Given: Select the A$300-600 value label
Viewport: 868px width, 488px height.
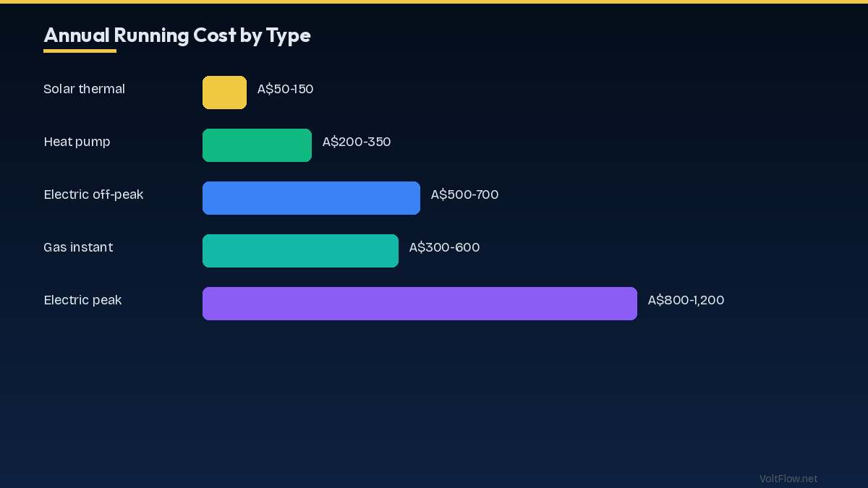Looking at the screenshot, I should click(x=444, y=247).
